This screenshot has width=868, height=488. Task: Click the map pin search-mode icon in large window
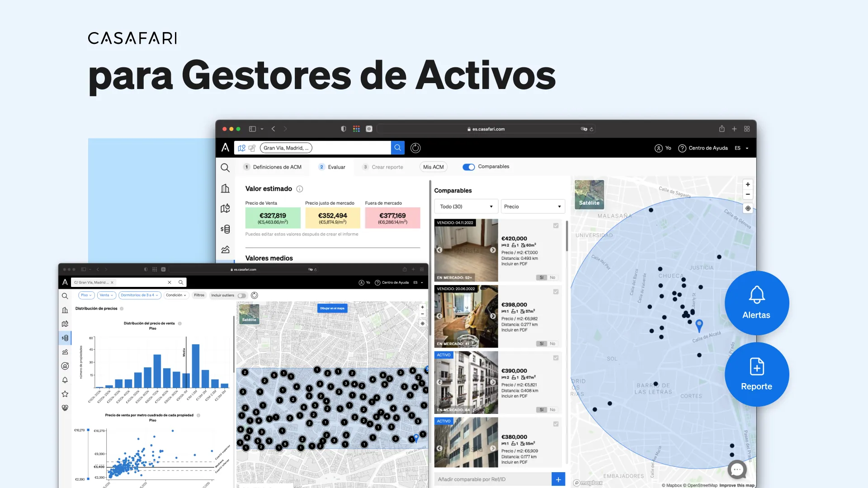click(x=242, y=148)
